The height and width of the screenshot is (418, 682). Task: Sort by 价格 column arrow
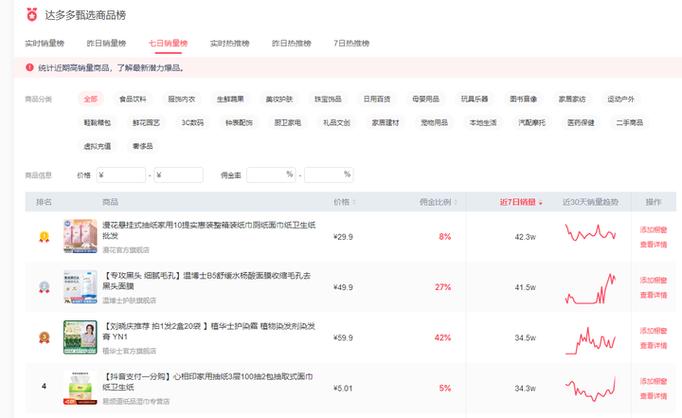354,202
